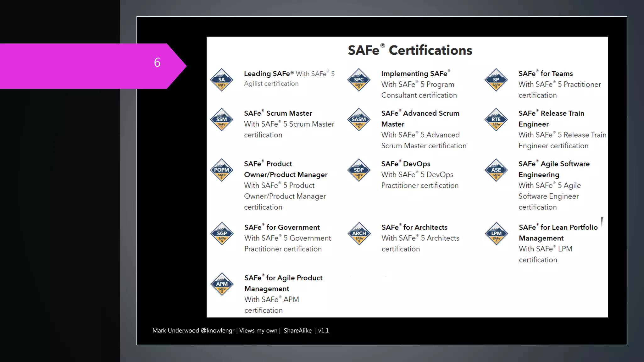Click the SAFe for Teams heading
The width and height of the screenshot is (644, 362).
coord(546,74)
